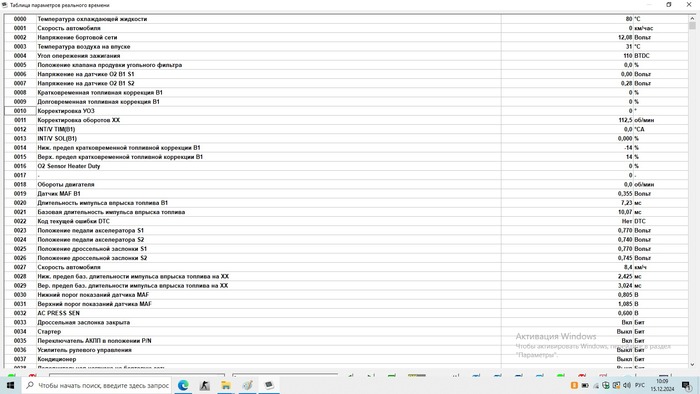This screenshot has width=700, height=394.
Task: Switch input language via РУС indicator
Action: point(640,385)
